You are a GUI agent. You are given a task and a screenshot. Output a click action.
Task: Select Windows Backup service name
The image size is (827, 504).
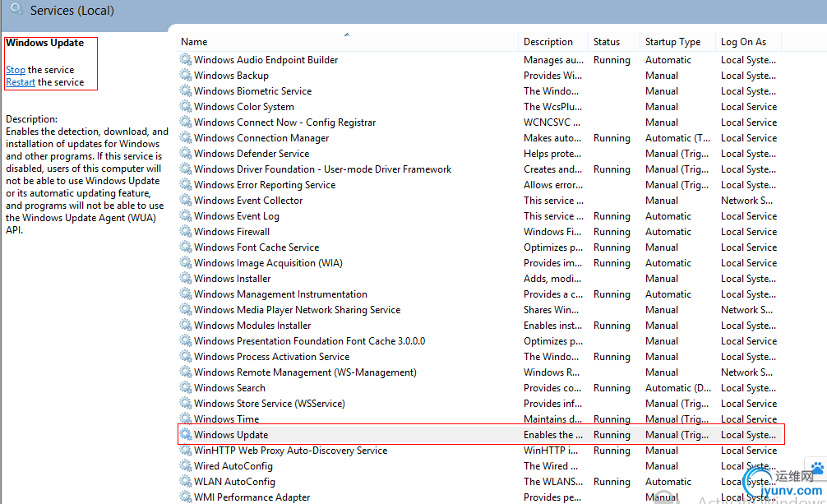click(231, 76)
